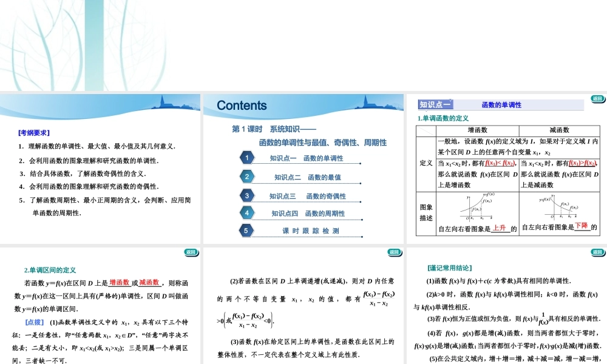Click the 函数的单调性 header title
This screenshot has height=364, width=607.
click(503, 104)
